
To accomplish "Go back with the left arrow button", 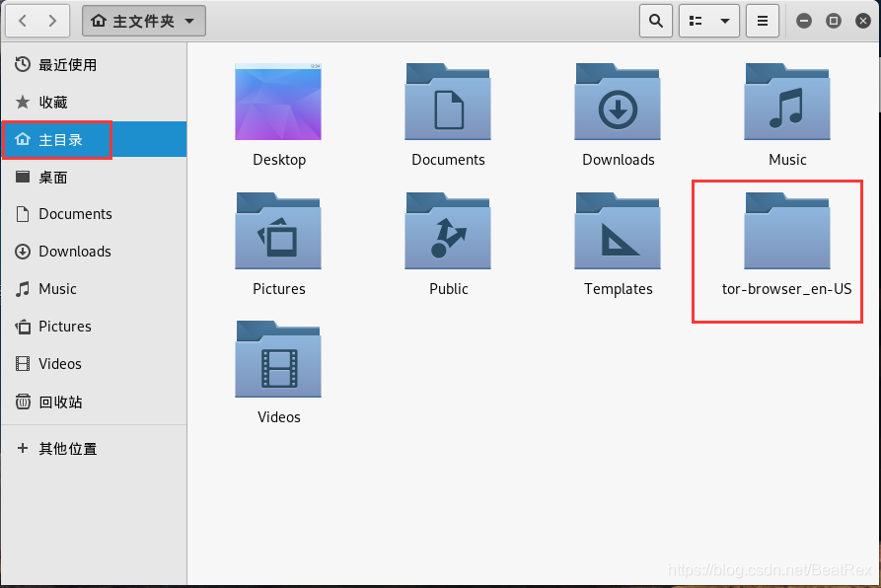I will pyautogui.click(x=23, y=21).
